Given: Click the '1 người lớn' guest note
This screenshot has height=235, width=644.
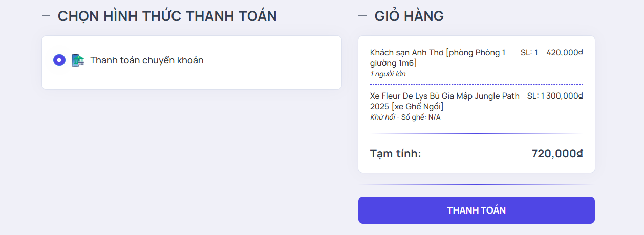Looking at the screenshot, I should click(x=388, y=74).
